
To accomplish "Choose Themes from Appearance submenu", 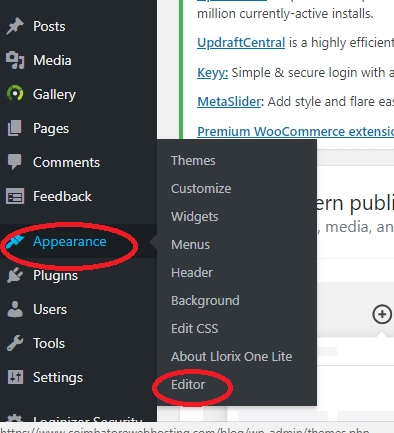I will pyautogui.click(x=193, y=161).
